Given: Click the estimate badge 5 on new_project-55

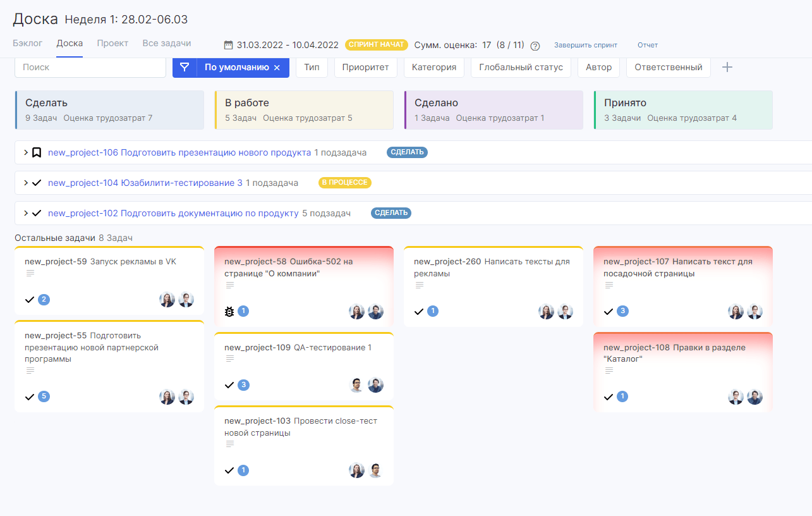Looking at the screenshot, I should pos(44,396).
